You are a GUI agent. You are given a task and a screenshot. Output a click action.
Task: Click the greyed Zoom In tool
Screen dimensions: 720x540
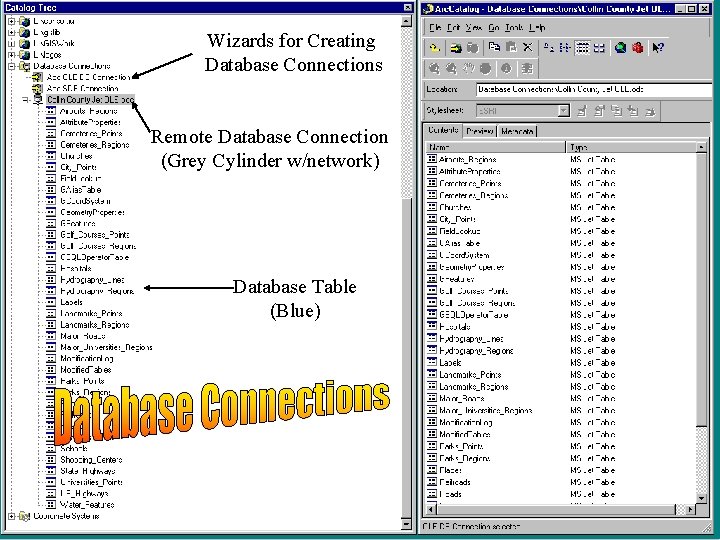click(x=434, y=68)
